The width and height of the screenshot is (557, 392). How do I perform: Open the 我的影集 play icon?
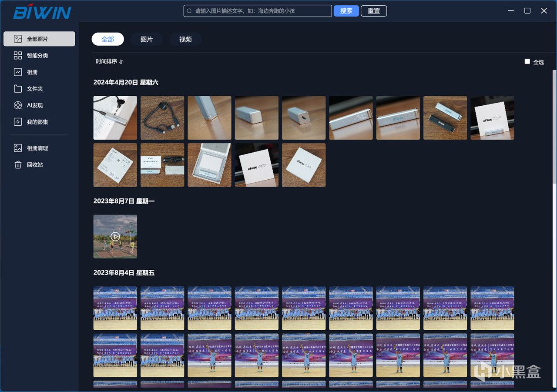[18, 122]
